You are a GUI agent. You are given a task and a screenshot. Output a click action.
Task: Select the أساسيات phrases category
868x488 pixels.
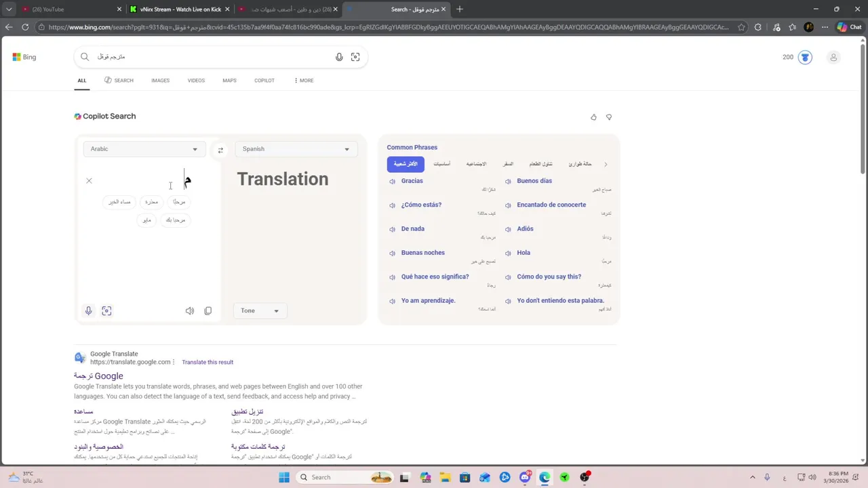tap(442, 164)
